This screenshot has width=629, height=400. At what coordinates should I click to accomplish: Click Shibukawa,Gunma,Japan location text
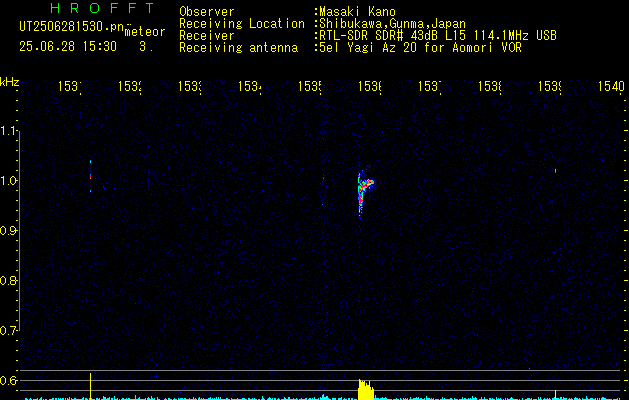click(392, 24)
